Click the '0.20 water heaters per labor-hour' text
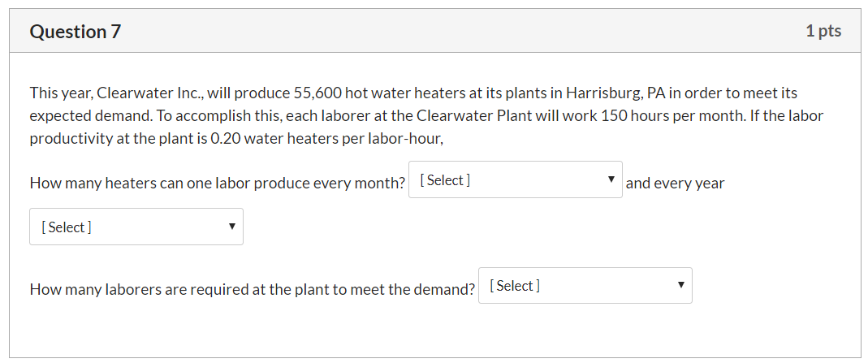This screenshot has width=868, height=363. point(326,139)
